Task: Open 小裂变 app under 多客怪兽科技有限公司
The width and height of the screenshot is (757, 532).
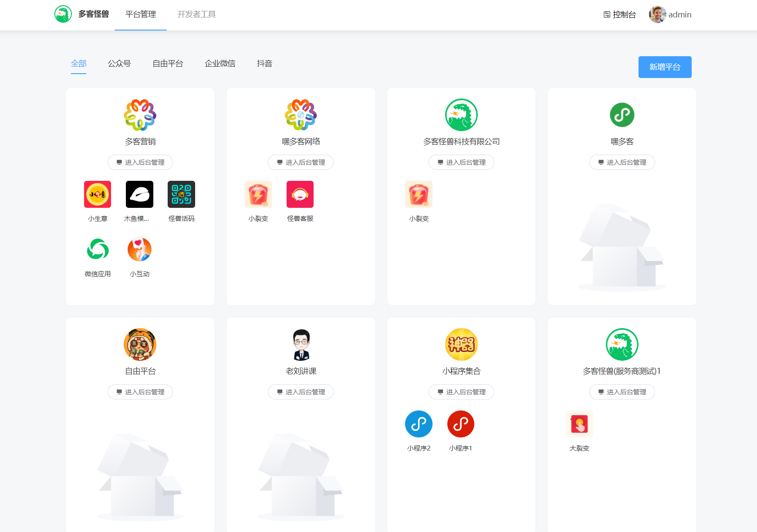Action: point(419,194)
